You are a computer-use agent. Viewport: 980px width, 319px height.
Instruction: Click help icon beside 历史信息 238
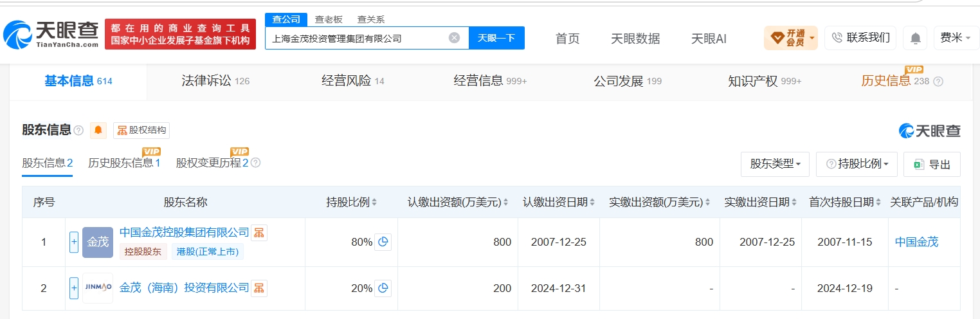[938, 82]
